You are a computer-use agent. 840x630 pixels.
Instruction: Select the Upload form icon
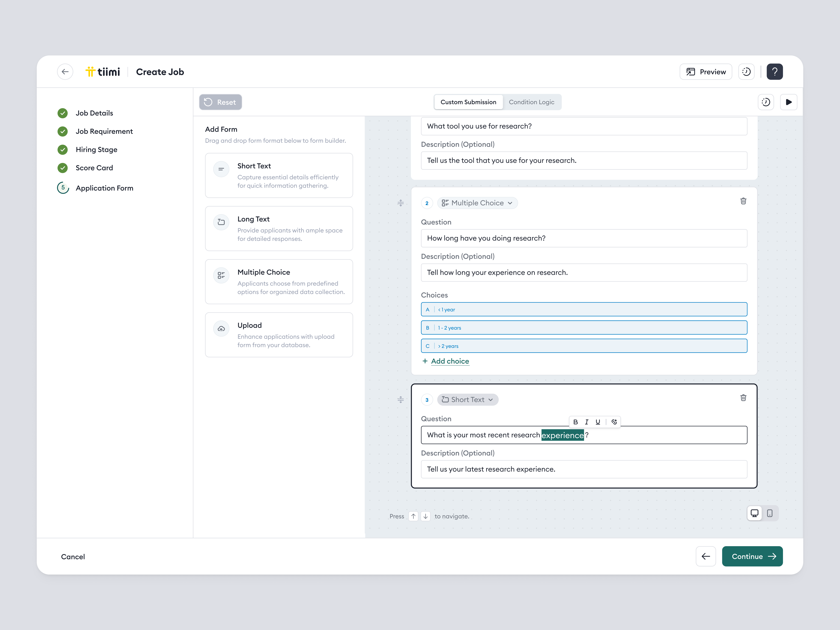coord(221,329)
